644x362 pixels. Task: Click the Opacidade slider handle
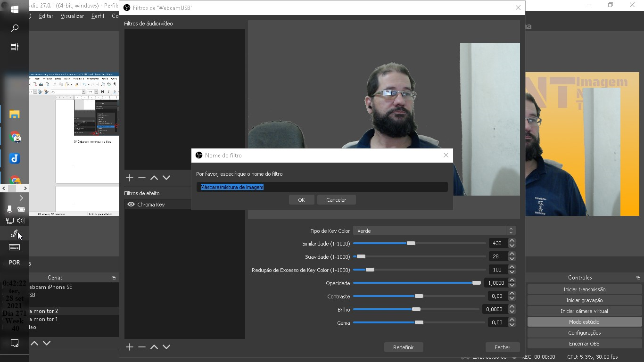[x=477, y=283]
